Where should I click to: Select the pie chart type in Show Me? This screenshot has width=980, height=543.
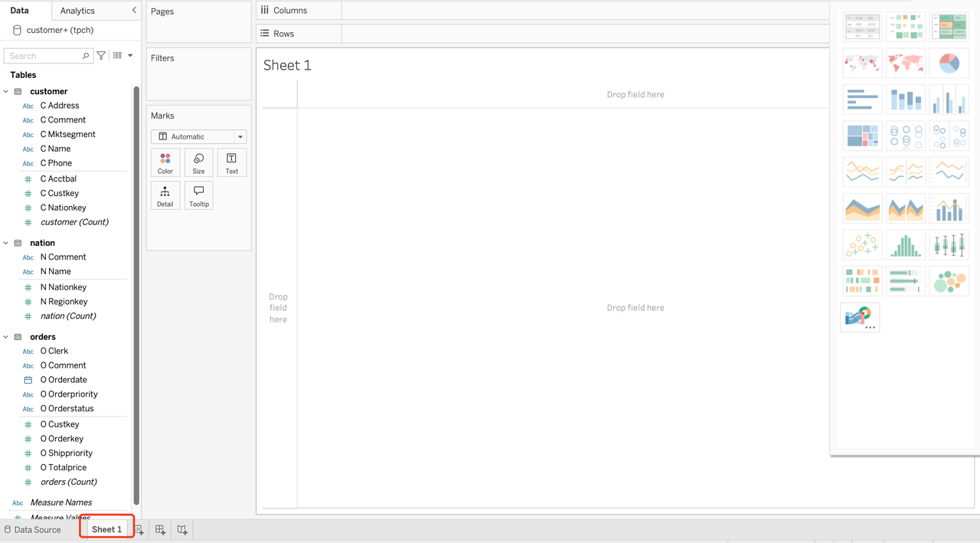point(949,63)
